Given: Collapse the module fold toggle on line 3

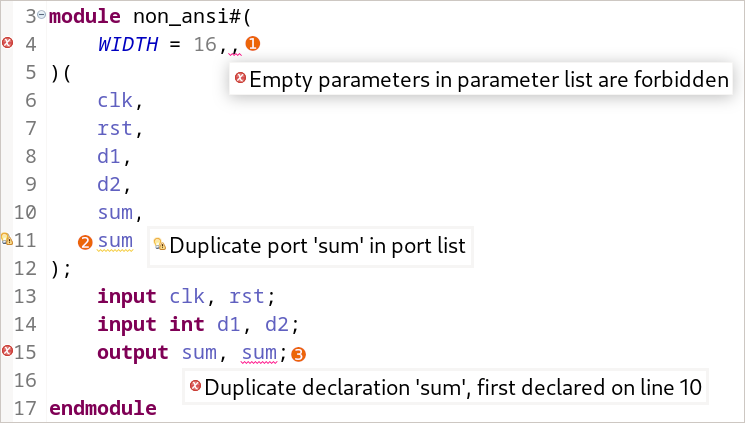Looking at the screenshot, I should pos(42,15).
